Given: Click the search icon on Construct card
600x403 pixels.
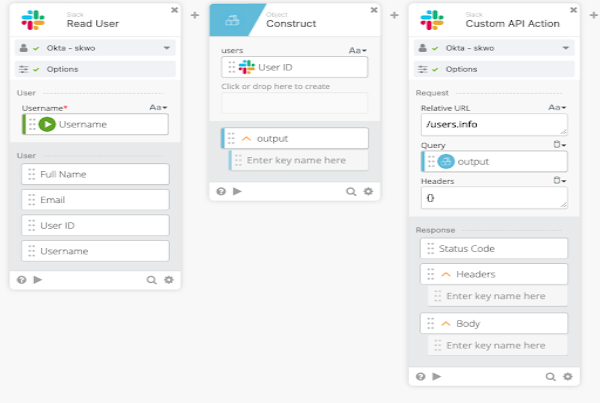Looking at the screenshot, I should tap(351, 191).
